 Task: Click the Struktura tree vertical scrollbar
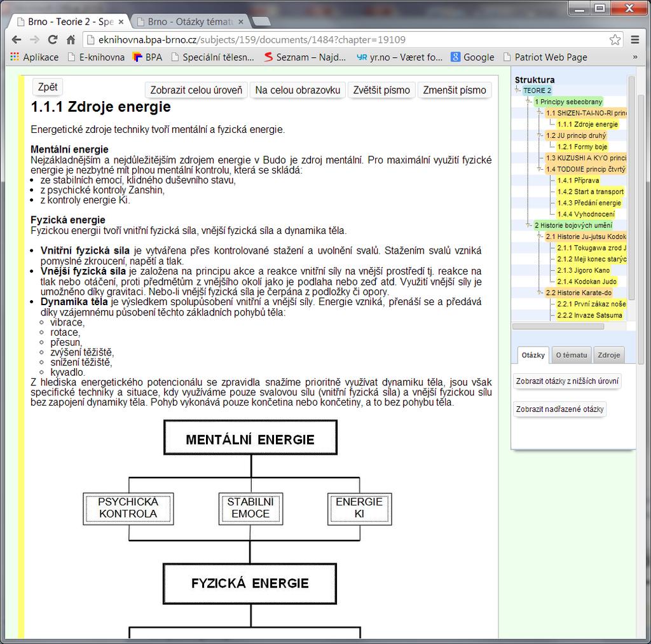tap(631, 188)
